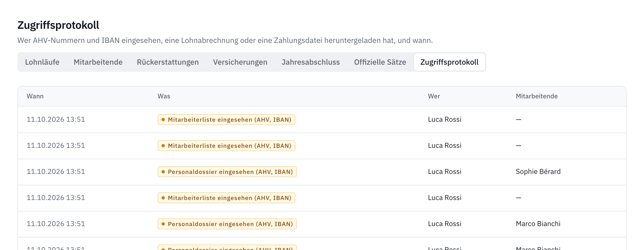Open the Jahresabschluss tab
Screen dimensions: 644x250
[x=311, y=62]
